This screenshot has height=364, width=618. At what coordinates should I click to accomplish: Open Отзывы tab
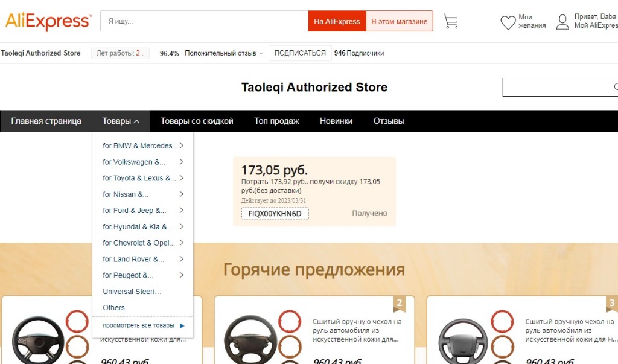tap(389, 121)
